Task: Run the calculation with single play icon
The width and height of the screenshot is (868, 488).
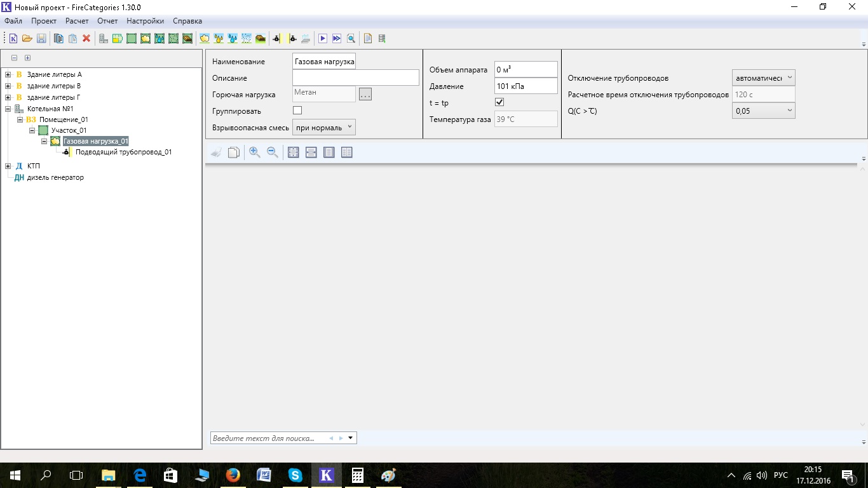Action: (x=323, y=38)
